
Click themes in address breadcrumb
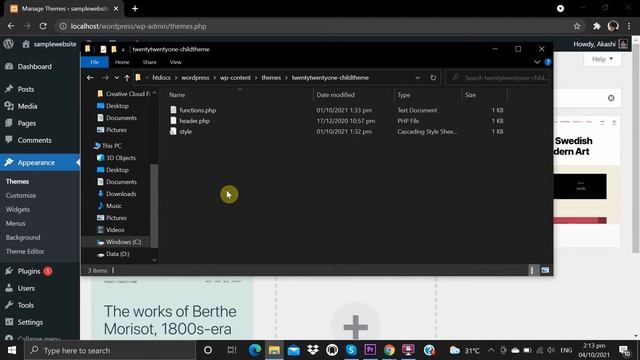(271, 78)
